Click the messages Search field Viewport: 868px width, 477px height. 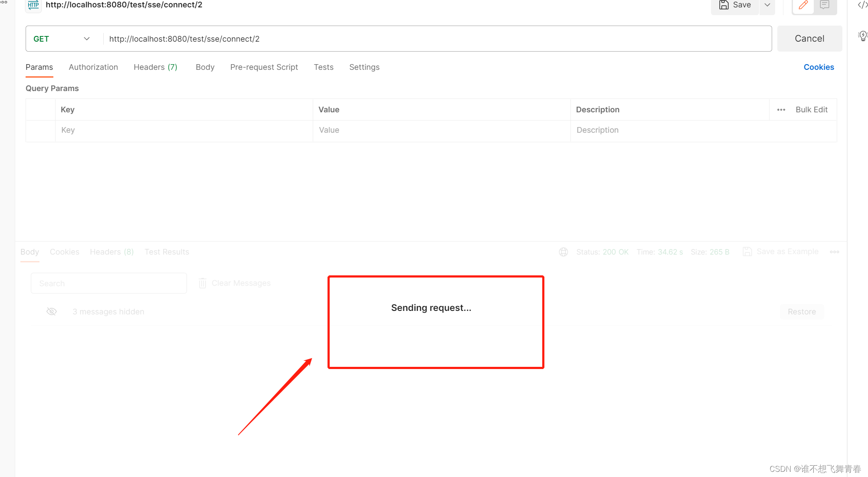pos(109,283)
